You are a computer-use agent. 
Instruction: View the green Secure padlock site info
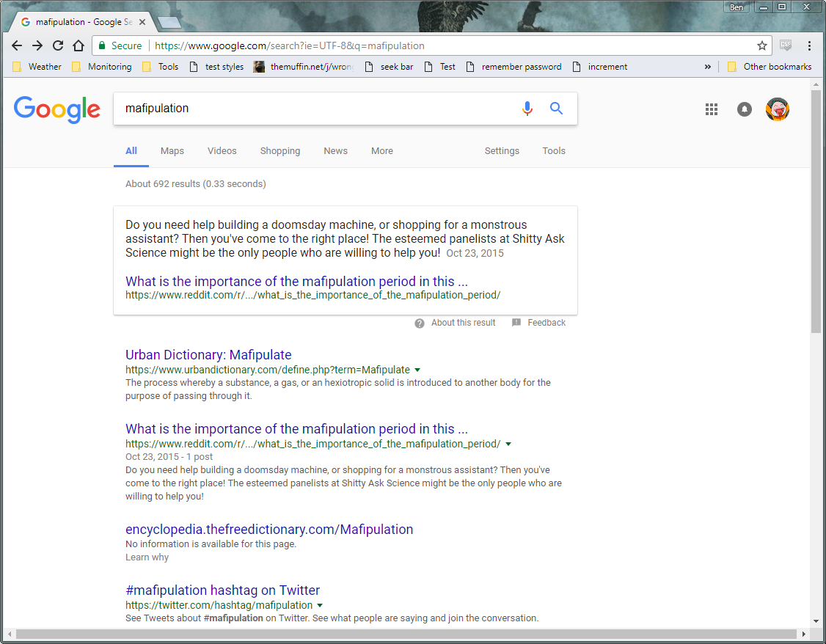(120, 45)
